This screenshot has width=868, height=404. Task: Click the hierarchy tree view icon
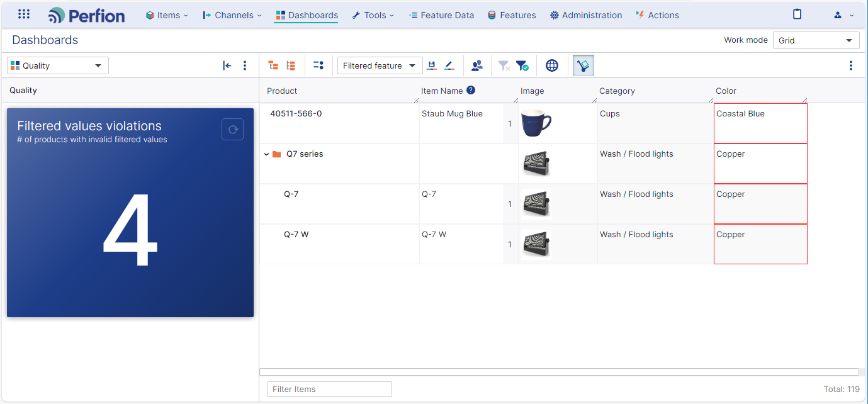[x=273, y=65]
